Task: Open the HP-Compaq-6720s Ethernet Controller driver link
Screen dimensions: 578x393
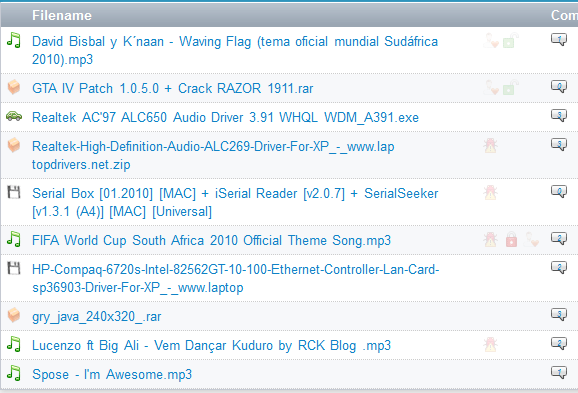Action: coord(236,278)
